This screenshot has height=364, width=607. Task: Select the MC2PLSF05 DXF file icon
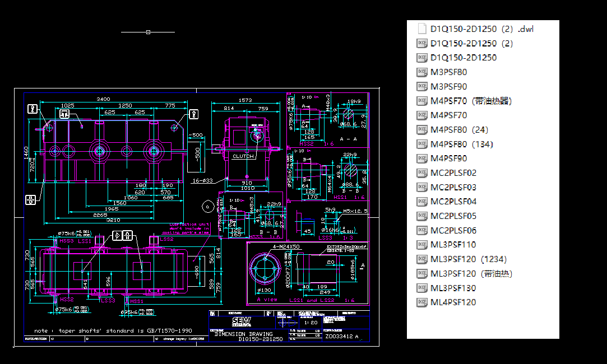[421, 216]
